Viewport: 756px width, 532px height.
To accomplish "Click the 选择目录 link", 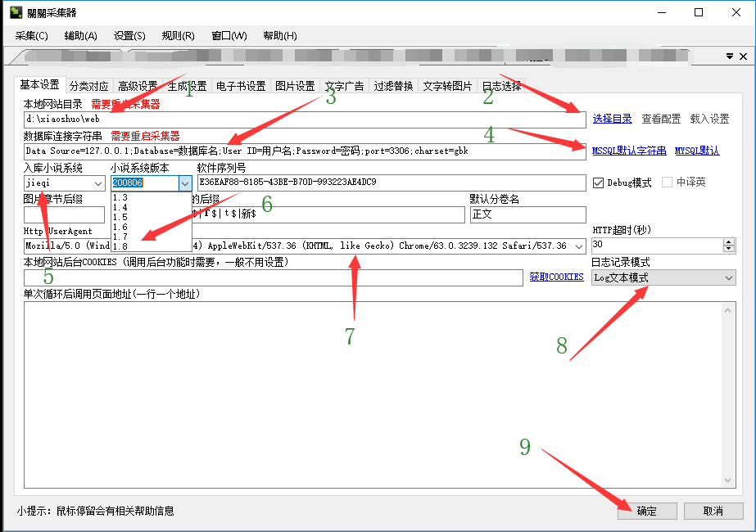I will click(x=612, y=119).
